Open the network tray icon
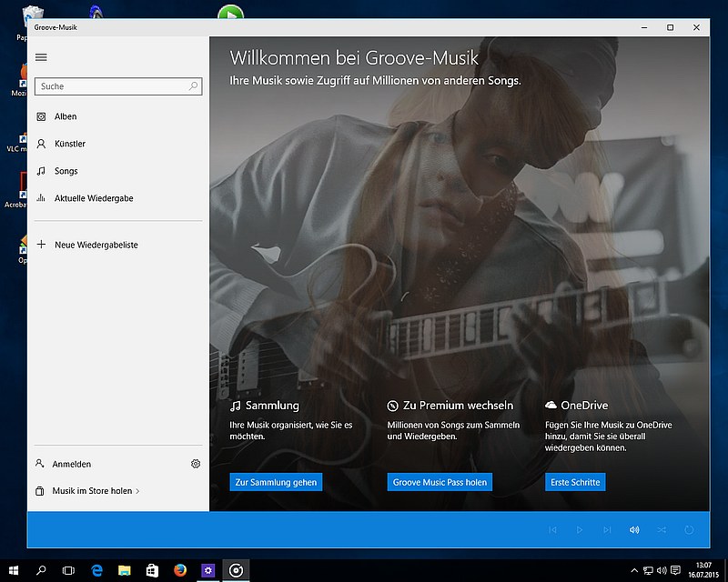Image resolution: width=728 pixels, height=582 pixels. pyautogui.click(x=648, y=570)
